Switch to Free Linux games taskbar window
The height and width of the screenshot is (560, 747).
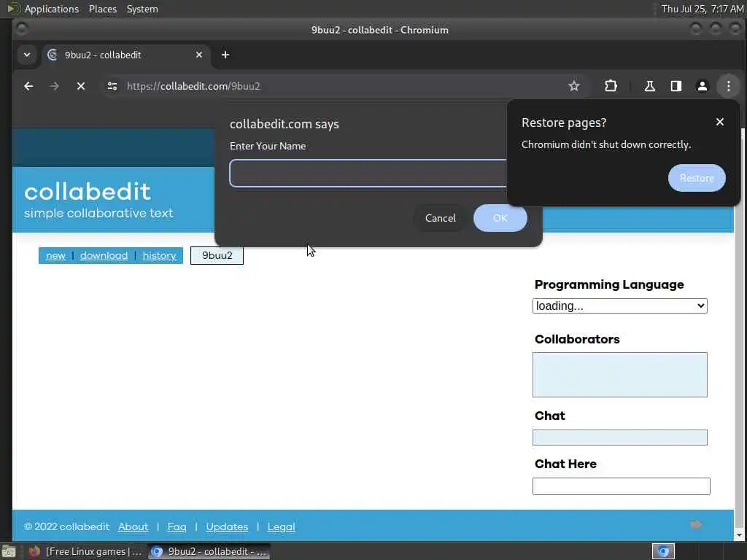pyautogui.click(x=85, y=551)
